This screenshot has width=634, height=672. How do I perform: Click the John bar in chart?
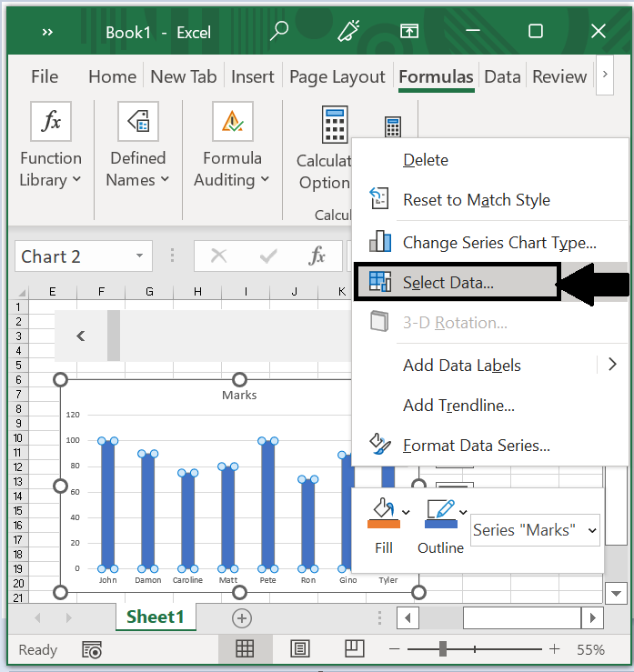pyautogui.click(x=108, y=505)
